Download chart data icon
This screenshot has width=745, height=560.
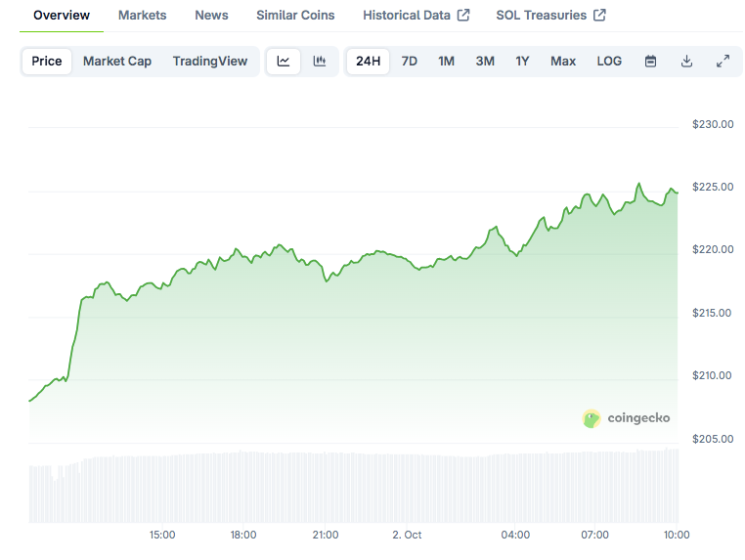tap(686, 61)
